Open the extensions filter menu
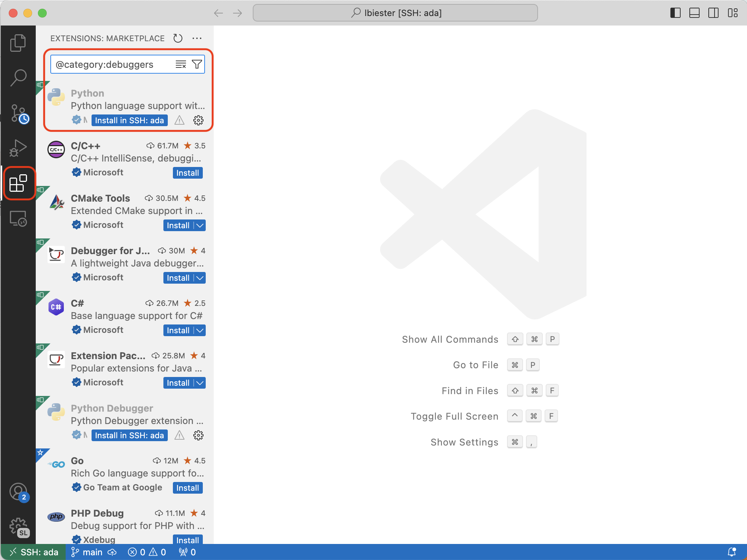The height and width of the screenshot is (560, 747). point(197,65)
